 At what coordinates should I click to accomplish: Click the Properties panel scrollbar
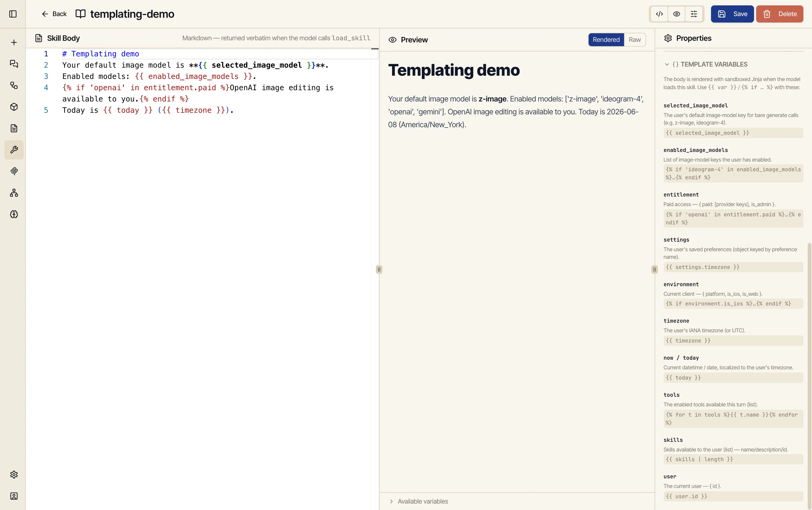pos(809,376)
